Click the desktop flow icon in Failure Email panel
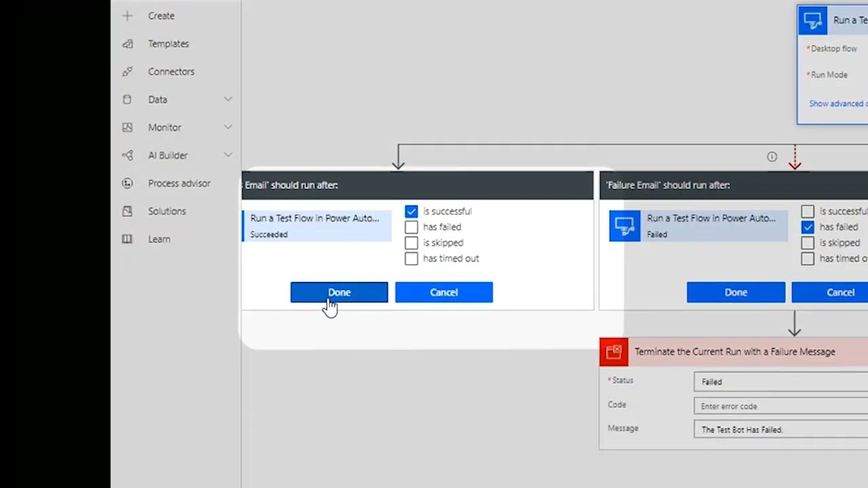Screen dimensions: 868x488 (x=625, y=226)
